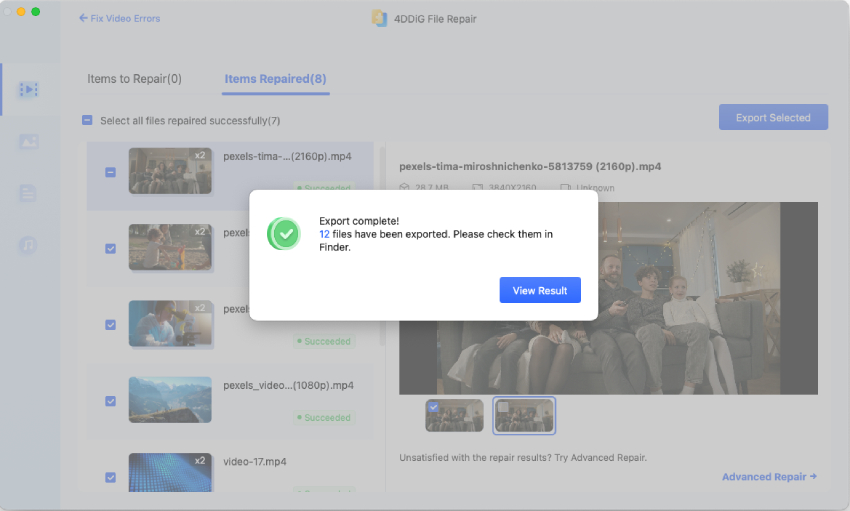Toggle checkbox on second preview thumbnail
Screen dimensions: 850x511
tap(503, 407)
